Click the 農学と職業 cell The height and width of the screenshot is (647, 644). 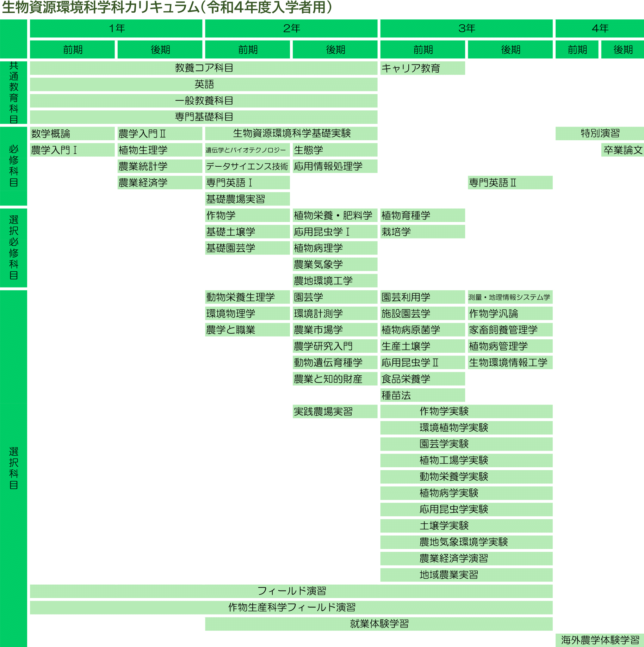(x=247, y=330)
